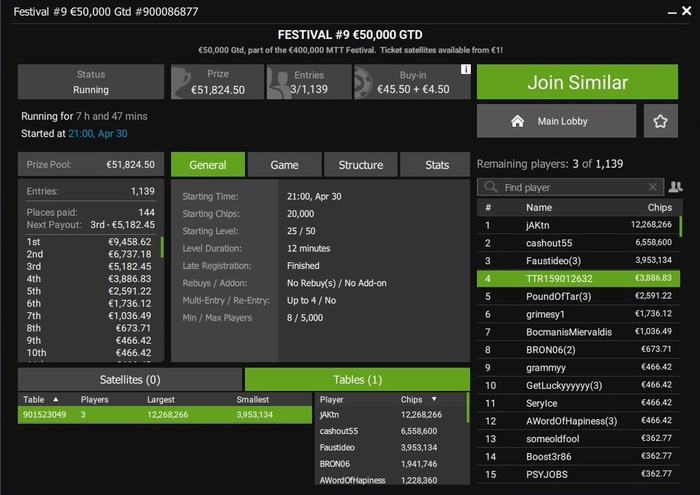Select PoundOfTar(3) in ranking list
This screenshot has height=495, width=700.
578,296
